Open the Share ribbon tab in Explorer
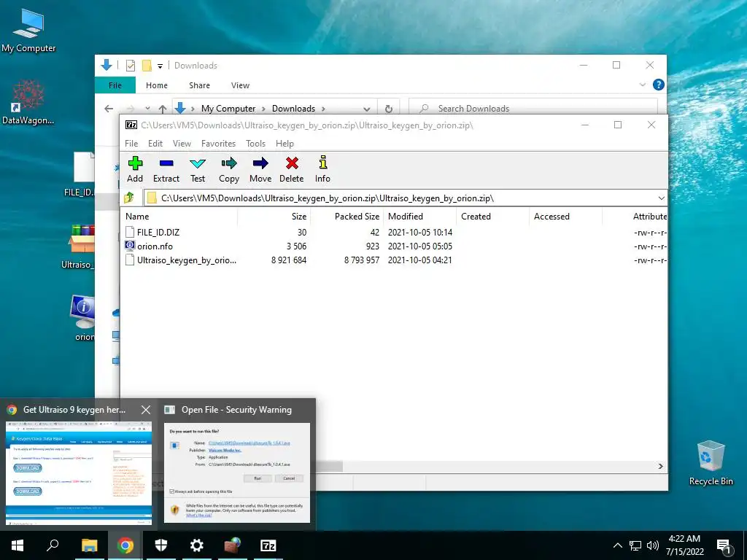Viewport: 747px width, 560px height. (199, 85)
